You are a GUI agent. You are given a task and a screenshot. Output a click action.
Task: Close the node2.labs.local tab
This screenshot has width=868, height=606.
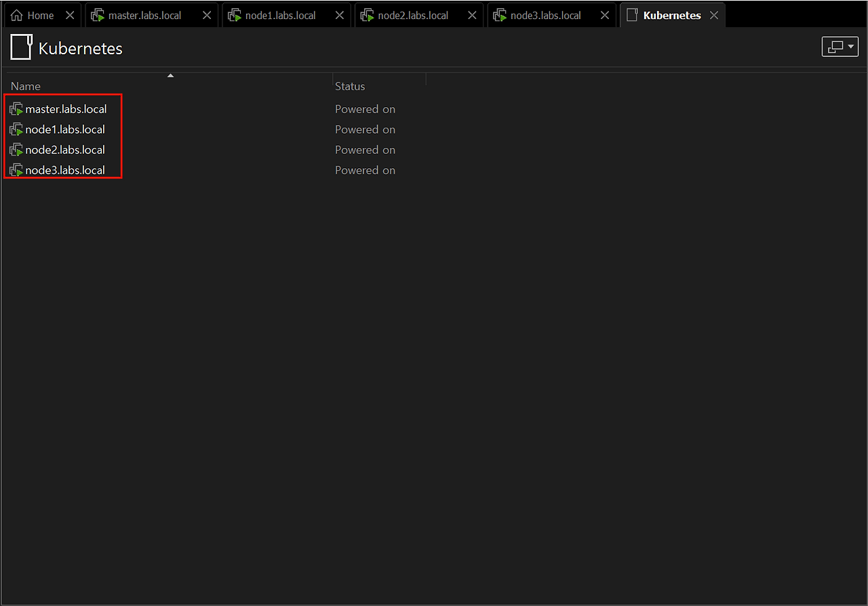click(x=472, y=16)
